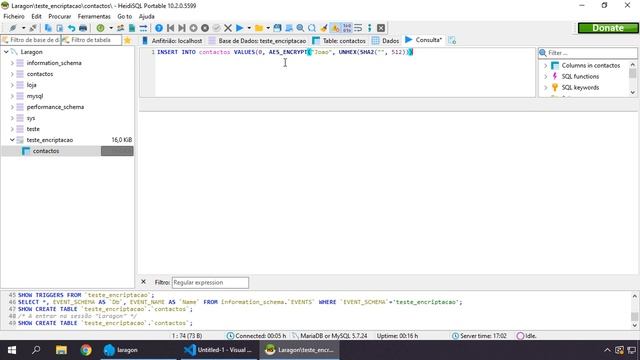Image resolution: width=640 pixels, height=360 pixels.
Task: Click the Paste toolbar icon
Action: coord(60,28)
